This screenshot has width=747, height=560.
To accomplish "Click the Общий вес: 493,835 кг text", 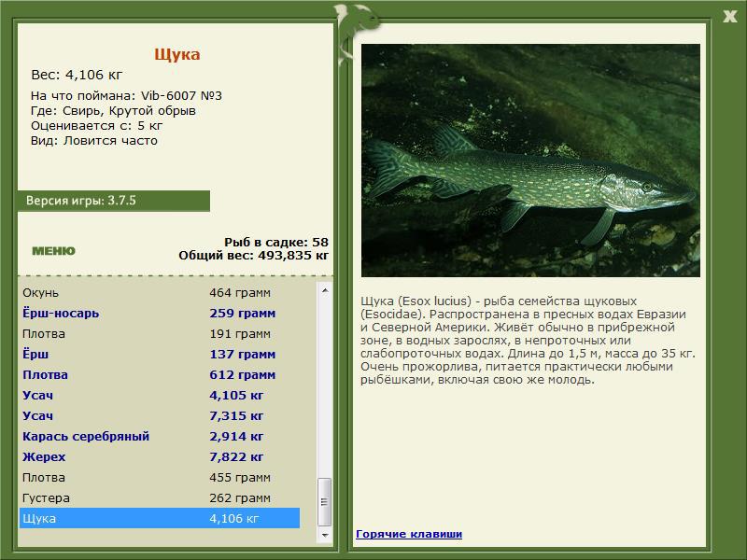I will pos(253,255).
